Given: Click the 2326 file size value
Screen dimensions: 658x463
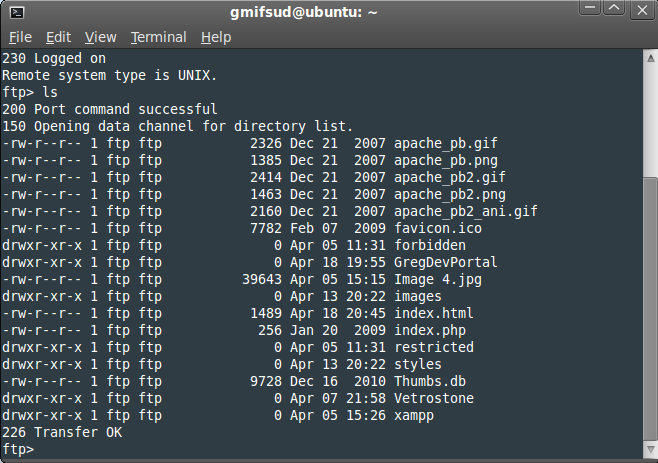Looking at the screenshot, I should pyautogui.click(x=266, y=144).
